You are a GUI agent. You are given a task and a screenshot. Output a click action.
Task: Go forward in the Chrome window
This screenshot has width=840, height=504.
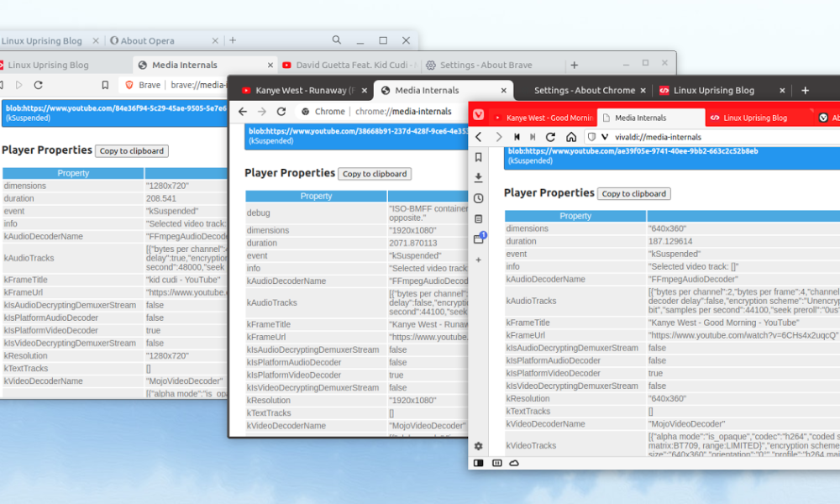click(x=261, y=112)
